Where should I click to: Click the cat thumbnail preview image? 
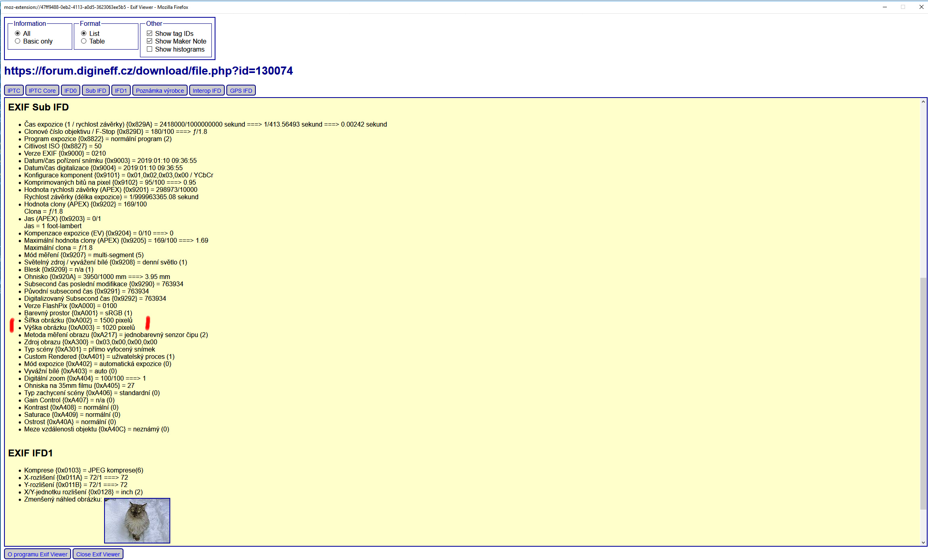point(137,520)
